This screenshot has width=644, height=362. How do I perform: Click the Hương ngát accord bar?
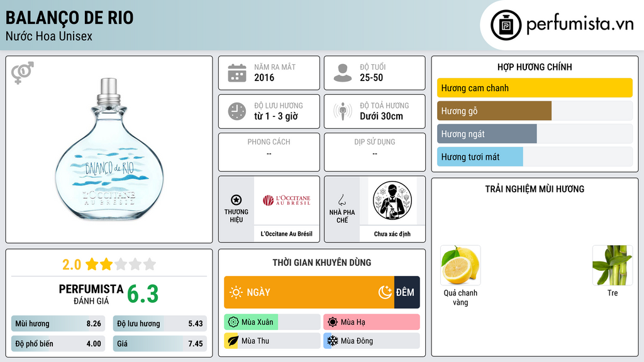(535, 134)
